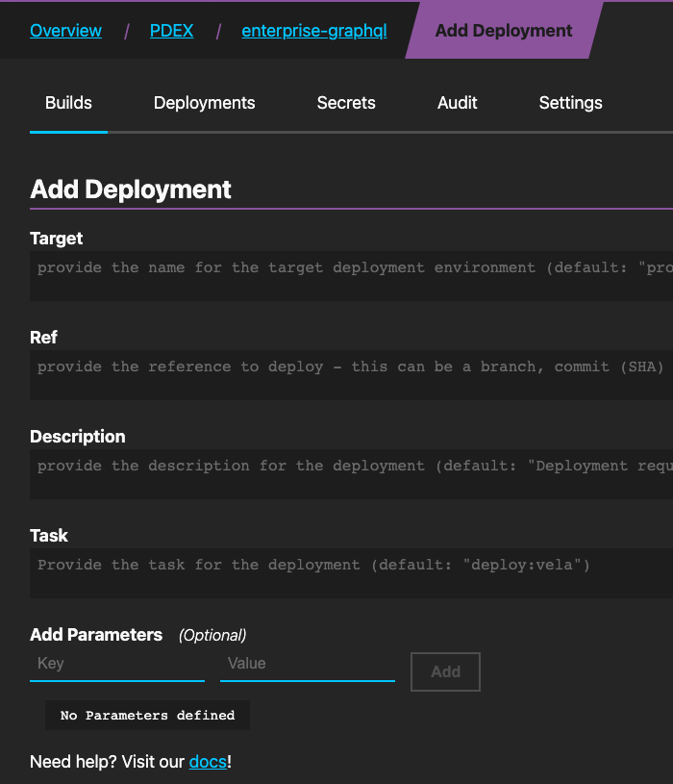Focus the Ref text field
This screenshot has height=784, width=673.
tap(351, 375)
